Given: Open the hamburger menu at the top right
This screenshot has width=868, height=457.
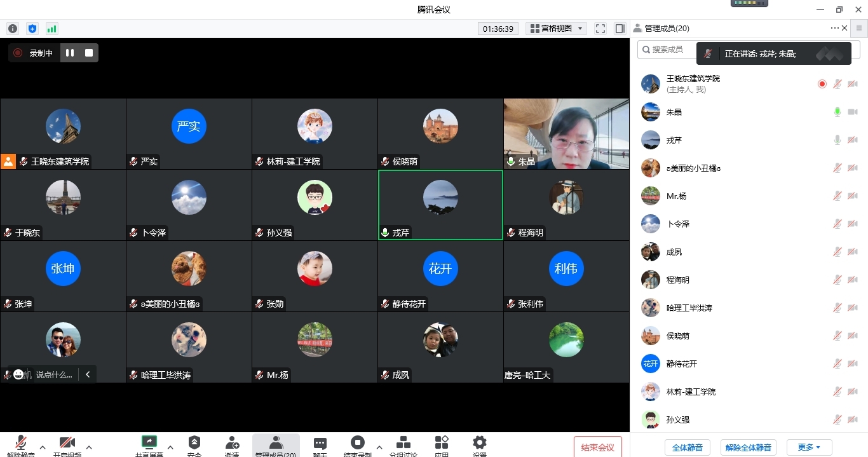Looking at the screenshot, I should coord(859,29).
